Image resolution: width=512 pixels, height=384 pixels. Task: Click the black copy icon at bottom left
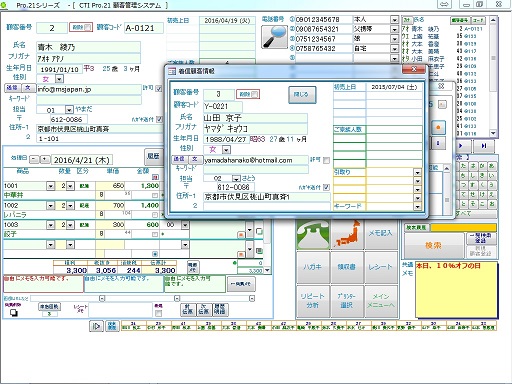coord(14,313)
